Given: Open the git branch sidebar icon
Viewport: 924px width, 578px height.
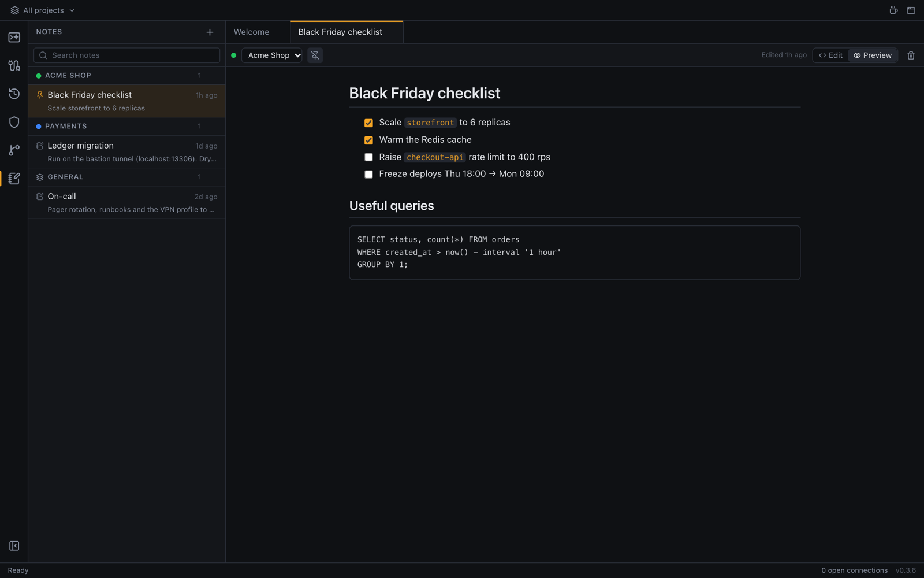Looking at the screenshot, I should click(14, 150).
